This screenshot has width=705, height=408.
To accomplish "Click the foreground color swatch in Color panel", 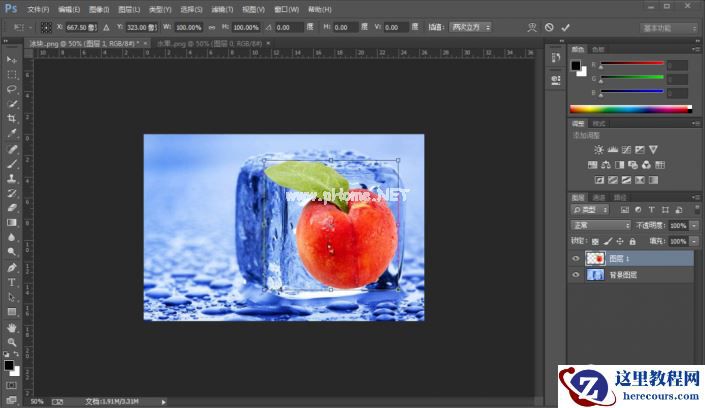I will click(576, 66).
